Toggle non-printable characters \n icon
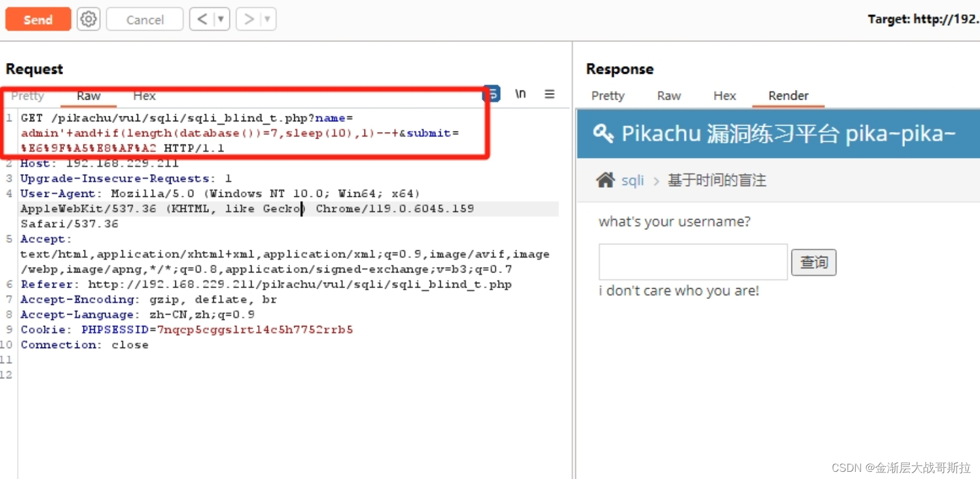Image resolution: width=980 pixels, height=479 pixels. coord(521,94)
